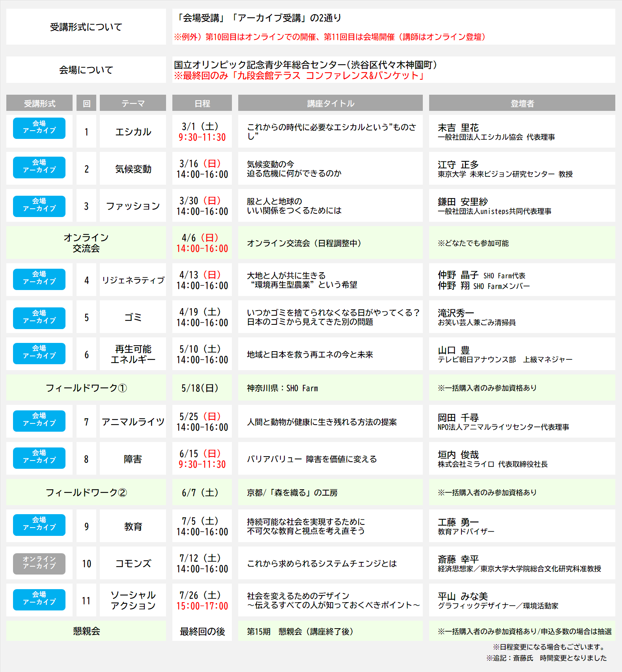This screenshot has width=622, height=672.
Task: Click speaker name 工藤 勇一
Action: pyautogui.click(x=458, y=522)
